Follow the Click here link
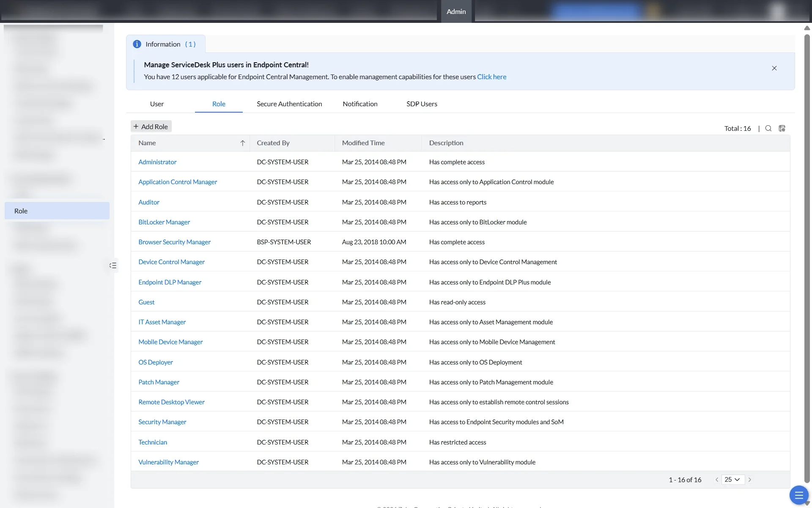812x508 pixels. click(491, 77)
